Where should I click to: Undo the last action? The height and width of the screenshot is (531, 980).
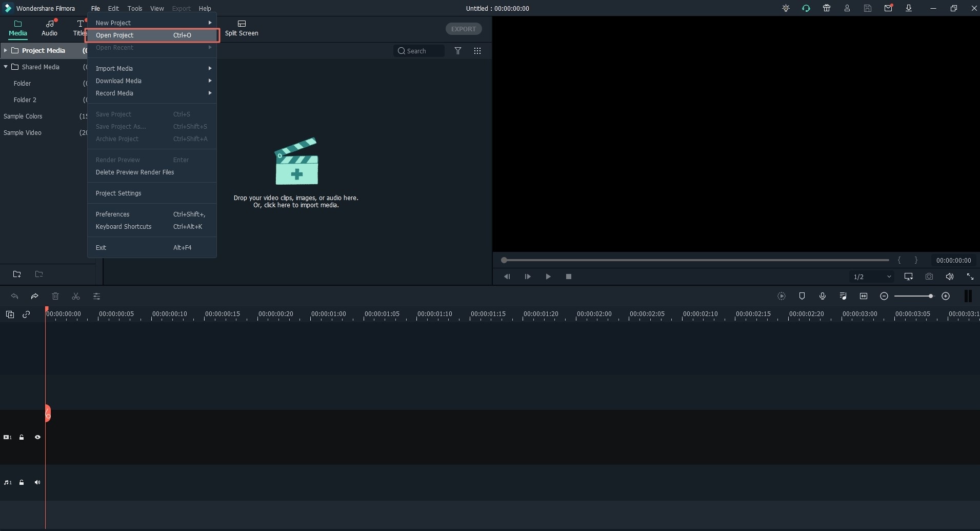pos(14,296)
